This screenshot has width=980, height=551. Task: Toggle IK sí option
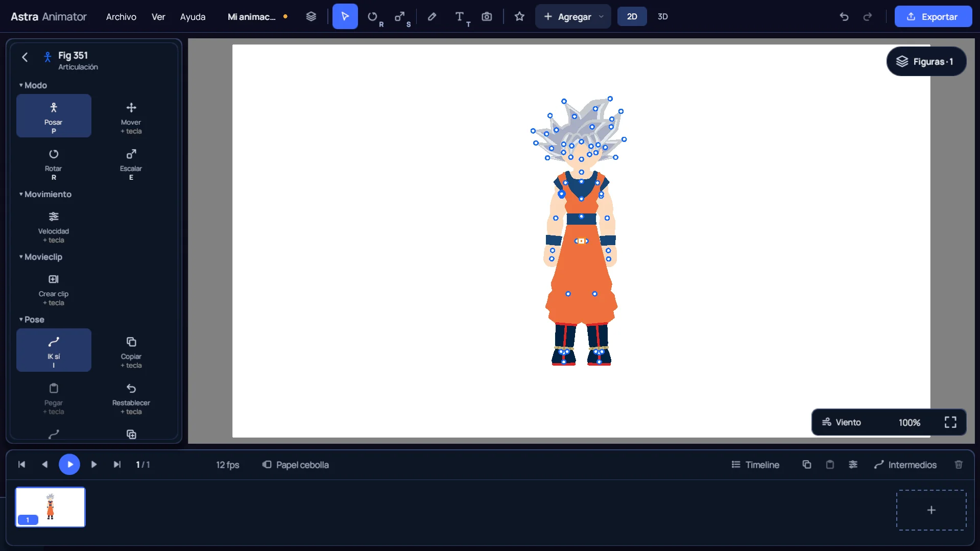coord(54,350)
